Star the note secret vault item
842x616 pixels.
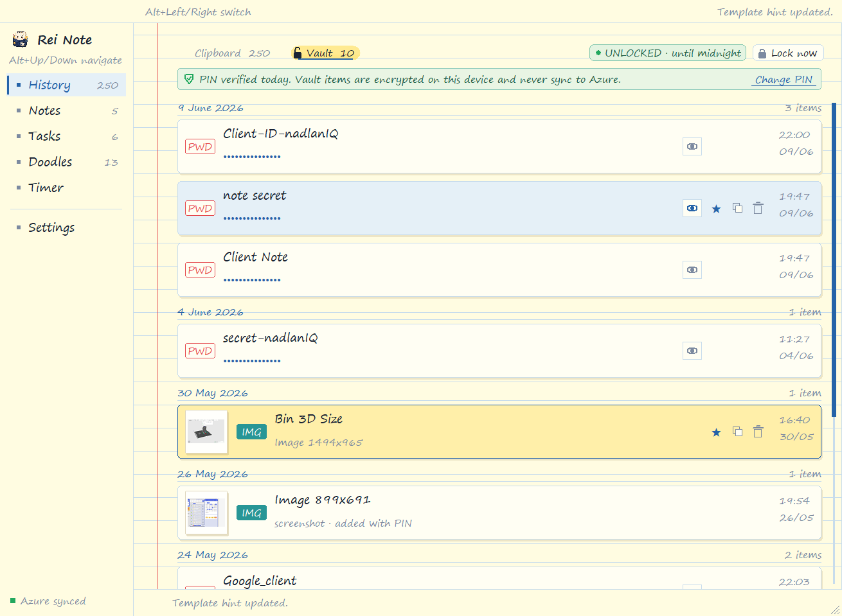point(716,209)
